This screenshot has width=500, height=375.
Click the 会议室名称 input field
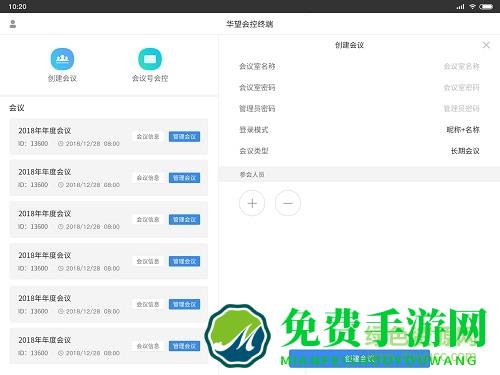pyautogui.click(x=359, y=66)
